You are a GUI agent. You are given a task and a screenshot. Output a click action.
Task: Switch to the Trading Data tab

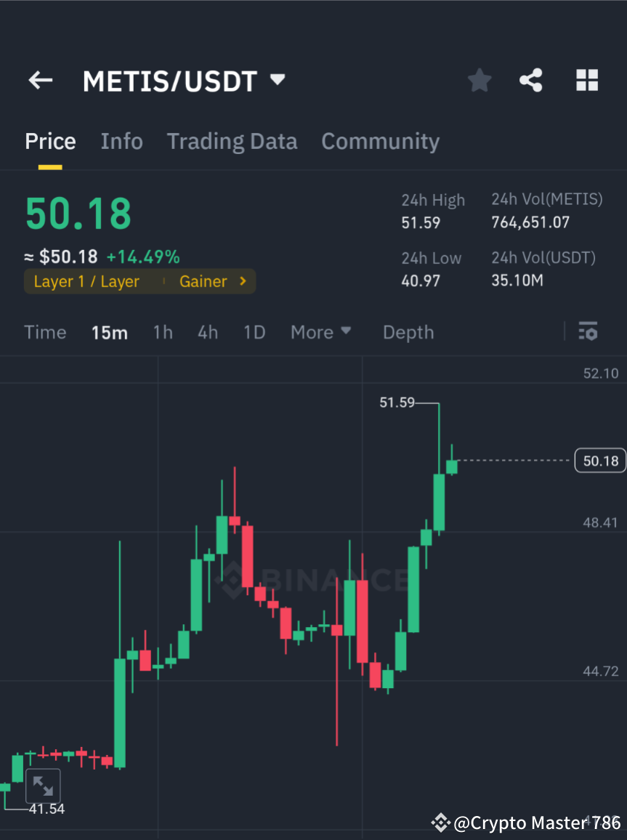pos(232,141)
